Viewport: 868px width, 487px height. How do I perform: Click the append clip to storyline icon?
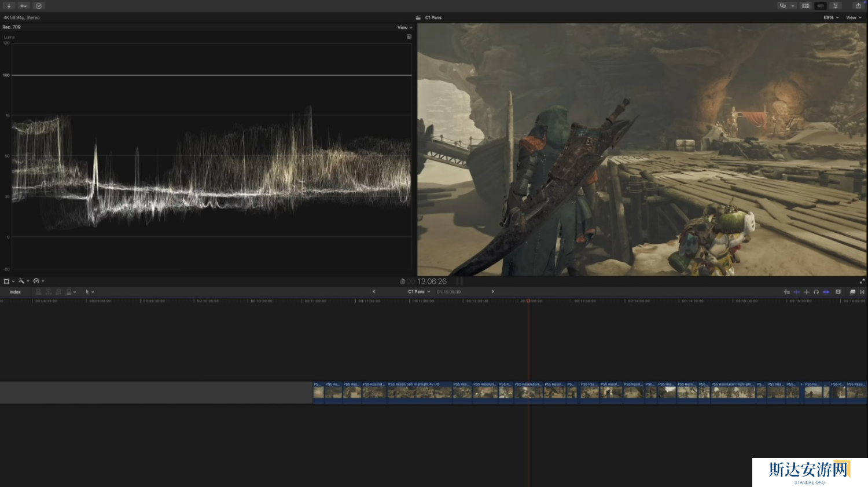[x=58, y=292]
